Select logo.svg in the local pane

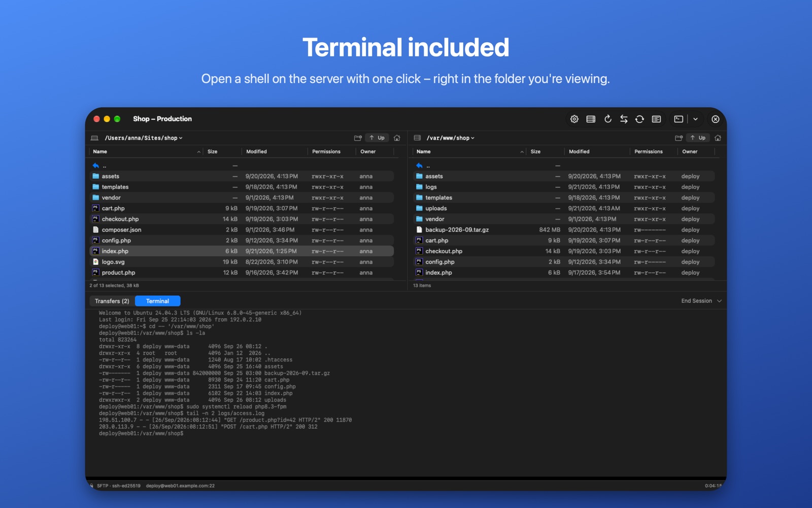point(242,262)
